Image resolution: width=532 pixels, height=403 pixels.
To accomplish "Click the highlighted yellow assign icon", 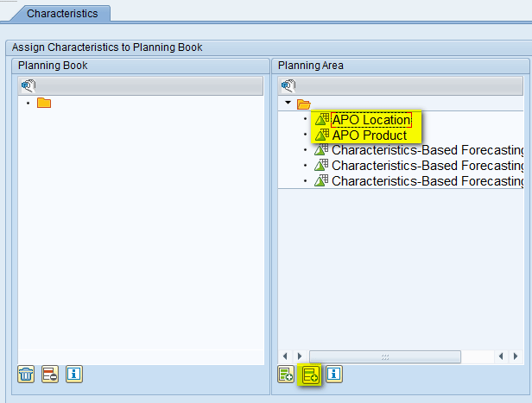I will (310, 374).
